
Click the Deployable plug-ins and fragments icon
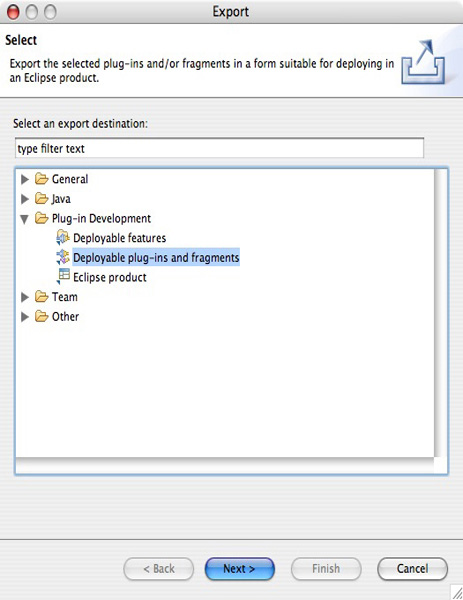point(63,257)
